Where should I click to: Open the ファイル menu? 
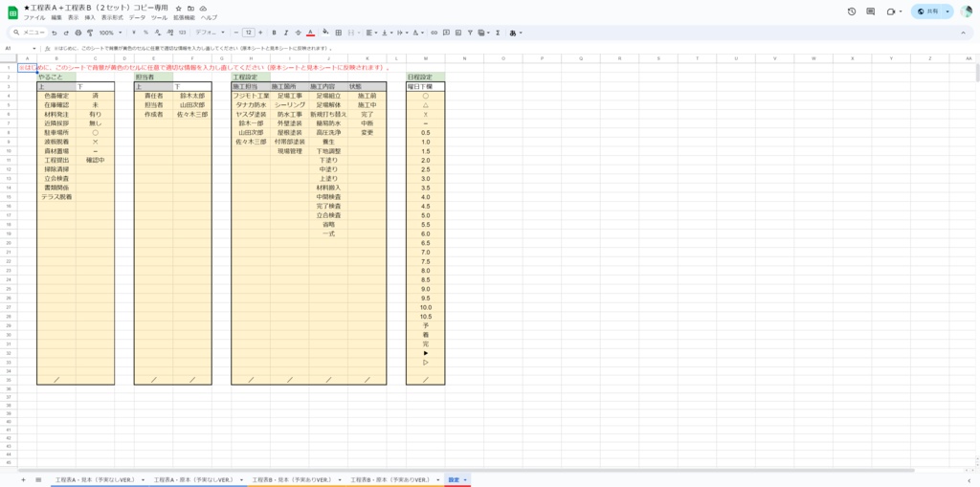(x=34, y=17)
